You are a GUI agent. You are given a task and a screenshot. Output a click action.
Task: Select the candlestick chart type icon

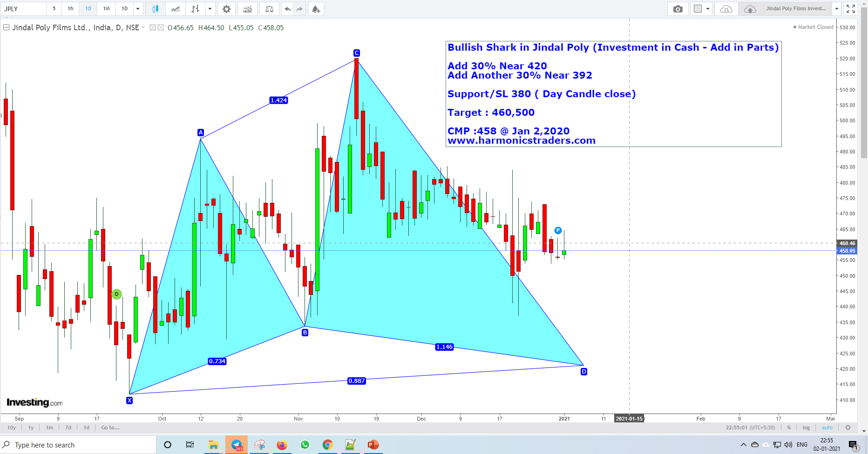[x=156, y=9]
